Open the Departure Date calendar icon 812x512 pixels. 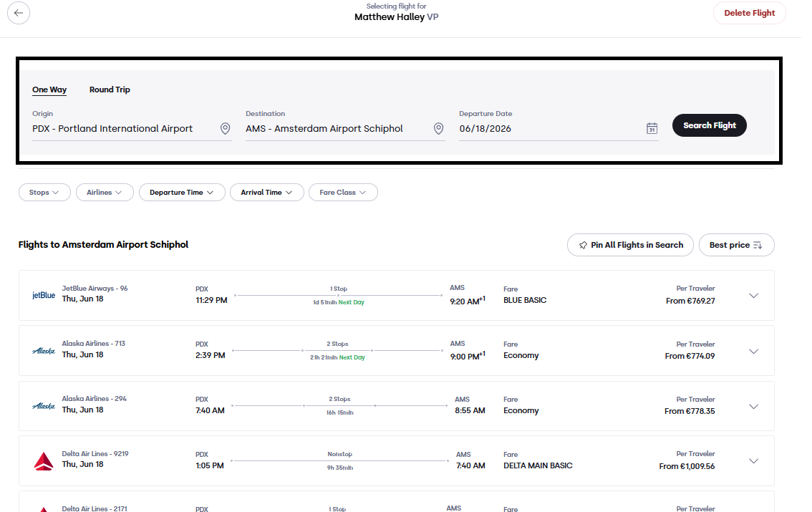[652, 128]
